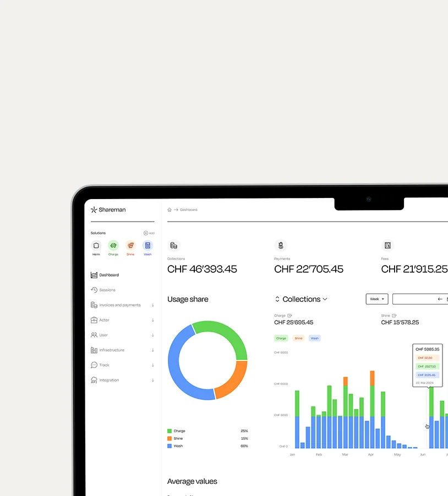Viewport: 448px width, 496px height.
Task: Open the Collections metric dropdown
Action: pos(301,299)
